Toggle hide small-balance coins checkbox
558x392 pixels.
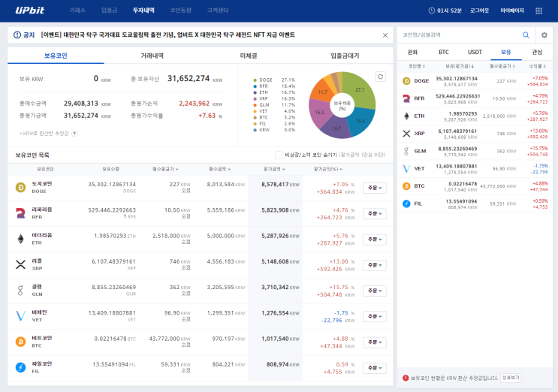(279, 155)
